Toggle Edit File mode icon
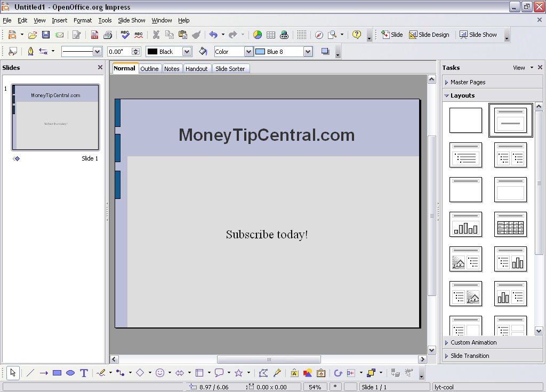This screenshot has height=392, width=546. [76, 35]
